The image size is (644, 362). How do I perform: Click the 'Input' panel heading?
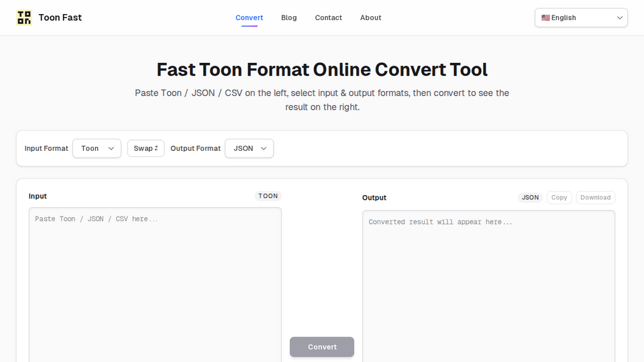click(x=38, y=196)
